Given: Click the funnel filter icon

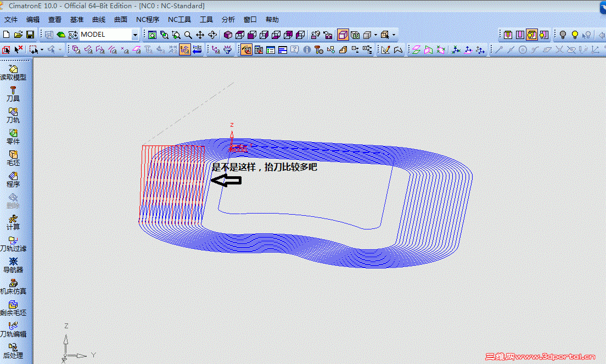Looking at the screenshot, I should coord(228,49).
